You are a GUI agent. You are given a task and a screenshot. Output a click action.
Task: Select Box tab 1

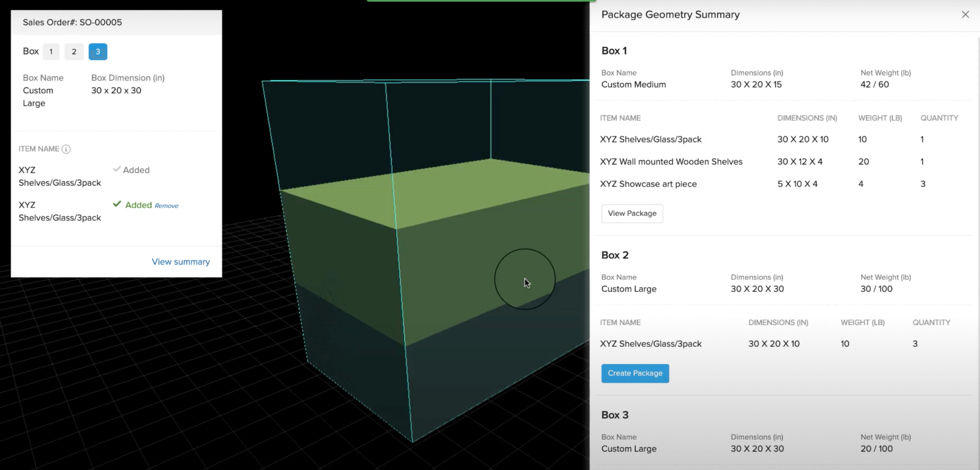tap(51, 52)
